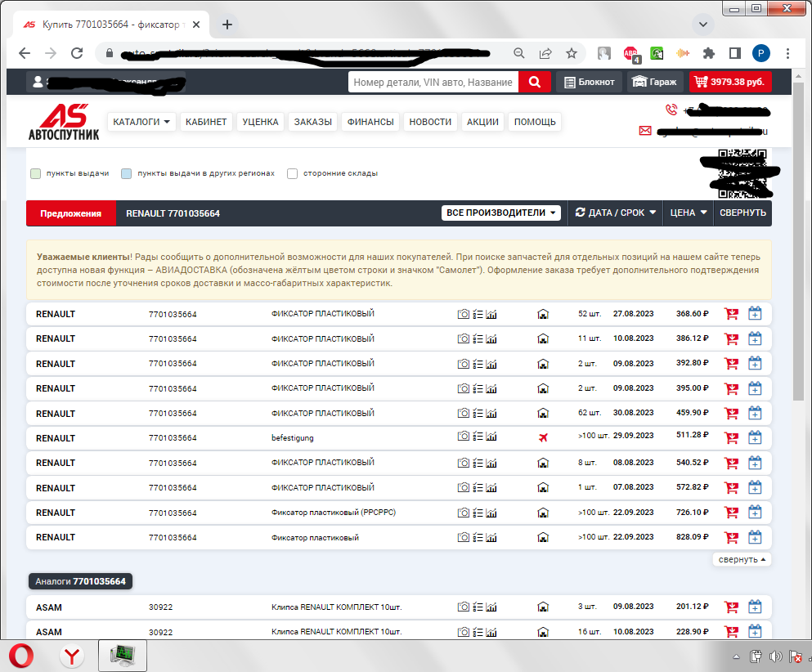Click the warehouse icon in the 540.52 ₽ row

pyautogui.click(x=543, y=463)
